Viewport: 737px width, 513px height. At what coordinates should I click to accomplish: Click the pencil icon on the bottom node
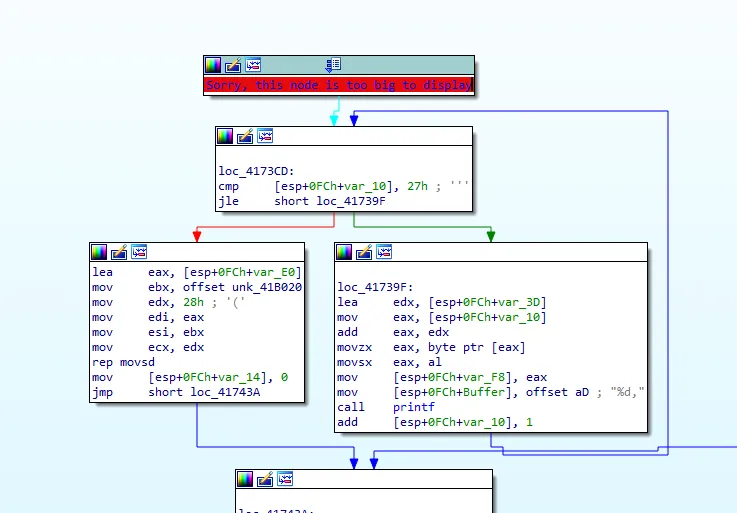[265, 480]
